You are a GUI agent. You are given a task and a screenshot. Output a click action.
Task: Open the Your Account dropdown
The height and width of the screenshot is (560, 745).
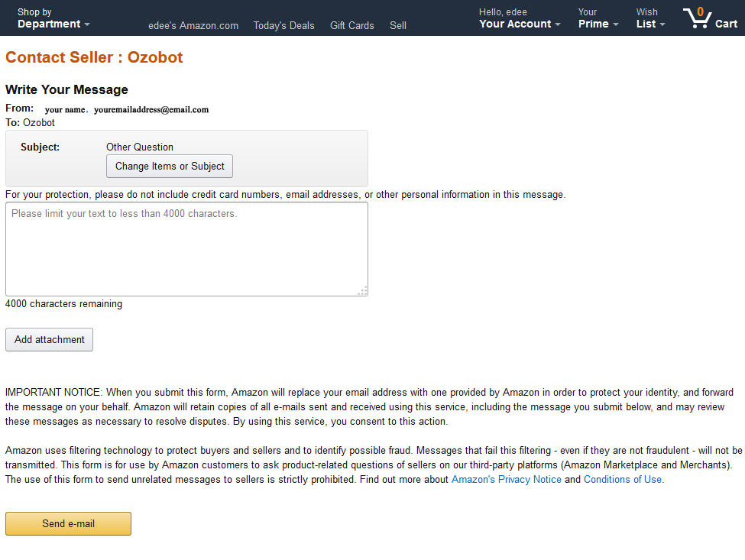pyautogui.click(x=520, y=18)
